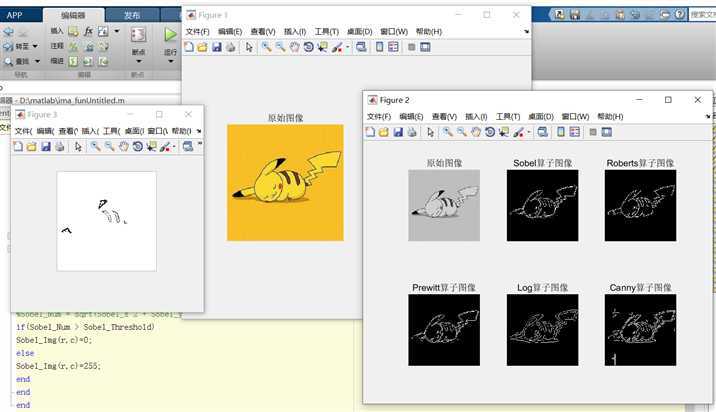Image resolution: width=716 pixels, height=412 pixels.
Task: Expand menu overflow arrow in Figure 3
Action: (x=199, y=131)
